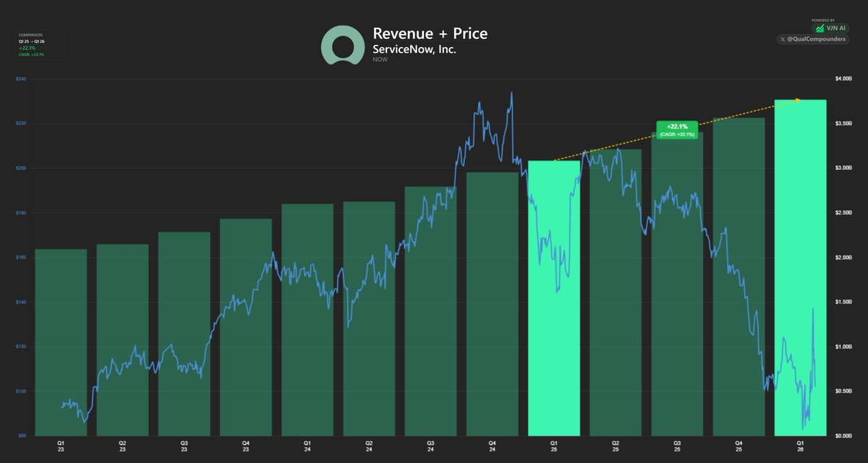Click the large +22.1% value in the comparison box

(x=27, y=48)
